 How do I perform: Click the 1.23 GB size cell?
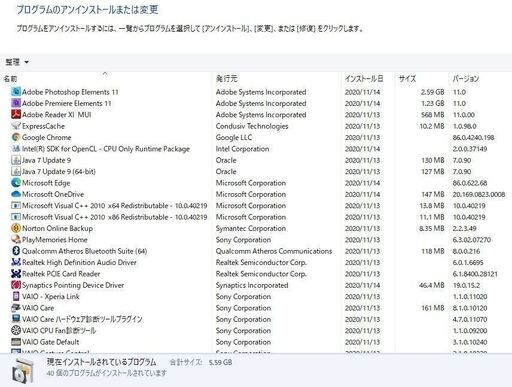(433, 103)
